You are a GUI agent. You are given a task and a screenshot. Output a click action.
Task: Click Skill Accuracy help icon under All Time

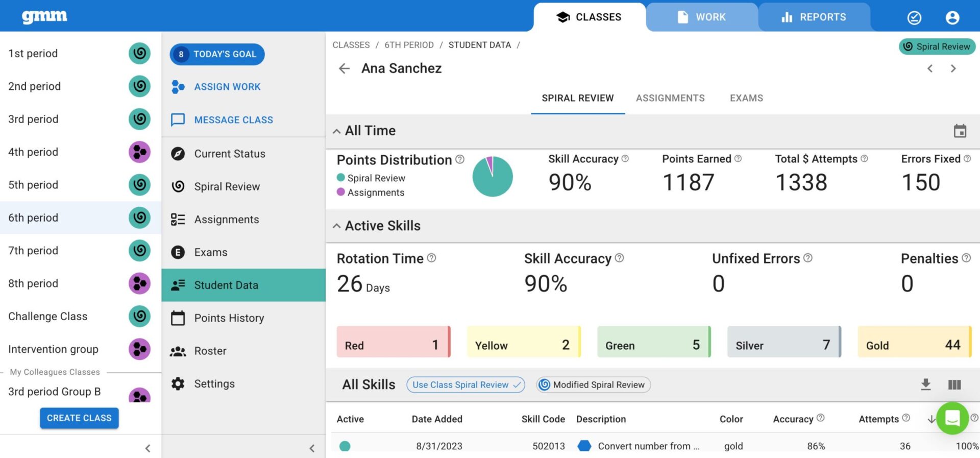625,159
